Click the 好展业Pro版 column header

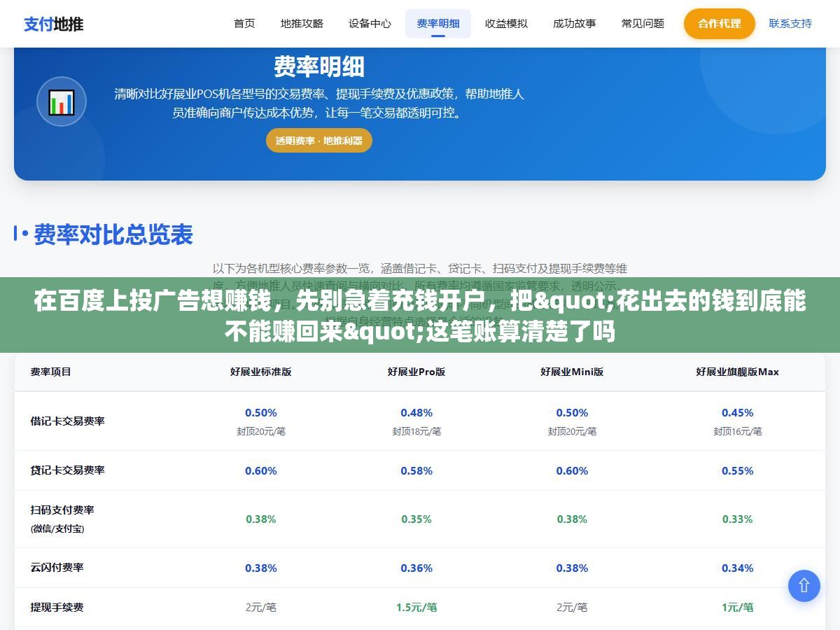tap(416, 372)
